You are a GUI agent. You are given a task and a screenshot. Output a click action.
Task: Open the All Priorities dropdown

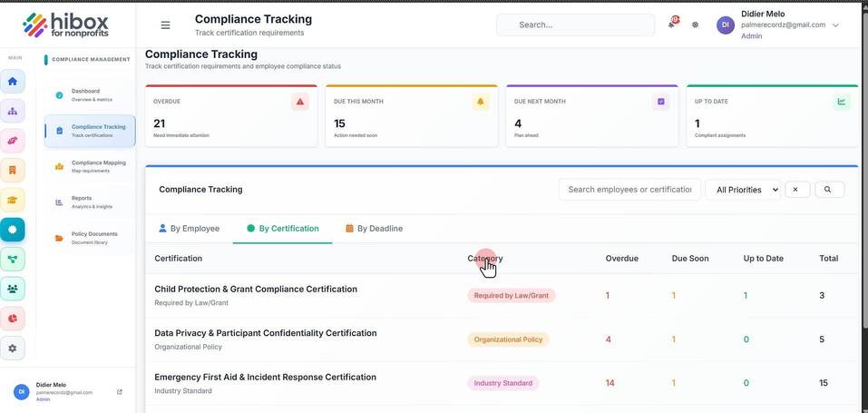click(743, 190)
